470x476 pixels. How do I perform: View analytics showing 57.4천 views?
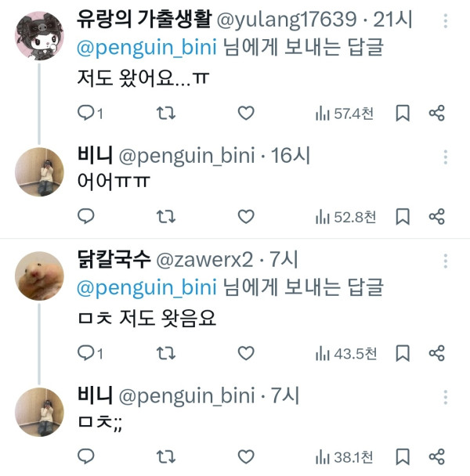point(345,114)
